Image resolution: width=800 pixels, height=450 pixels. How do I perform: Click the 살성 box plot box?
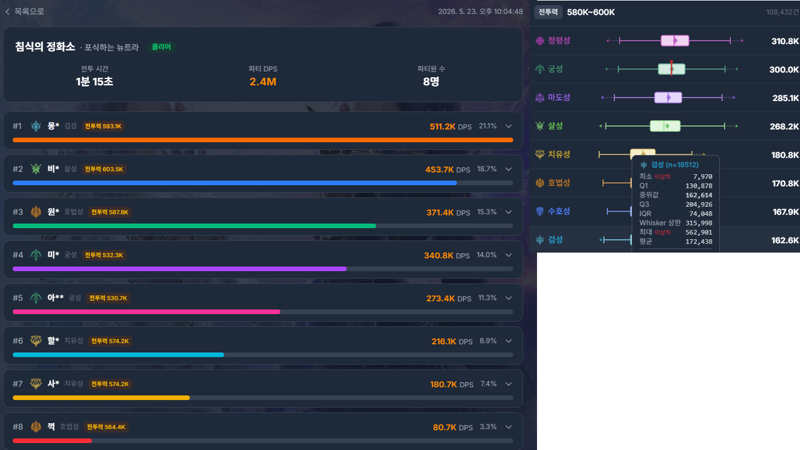click(665, 126)
